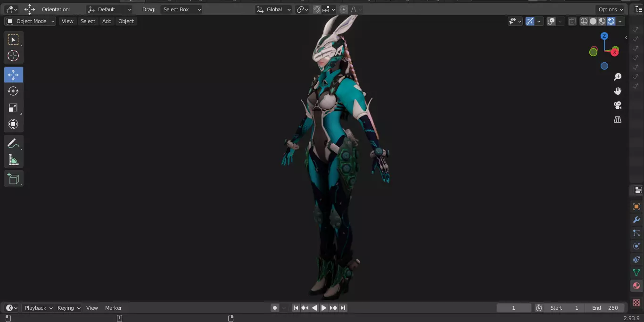
Task: Switch to Solid viewport shading
Action: (x=593, y=21)
